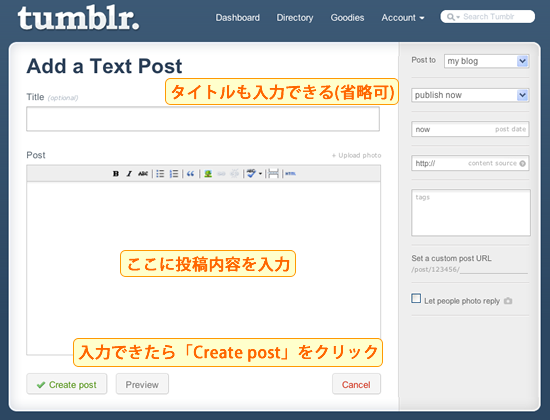
Task: Click the Cancel button
Action: 356,384
